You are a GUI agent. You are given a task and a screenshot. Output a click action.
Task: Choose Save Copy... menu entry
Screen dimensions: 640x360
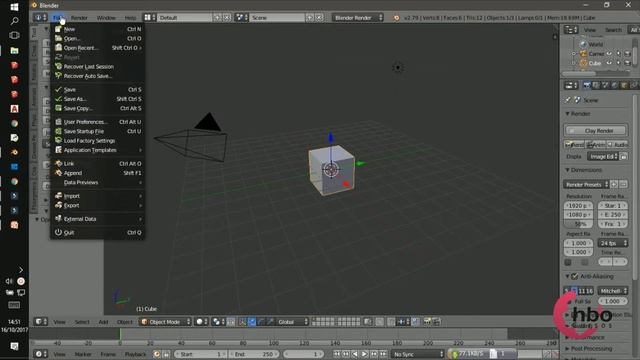[98, 108]
